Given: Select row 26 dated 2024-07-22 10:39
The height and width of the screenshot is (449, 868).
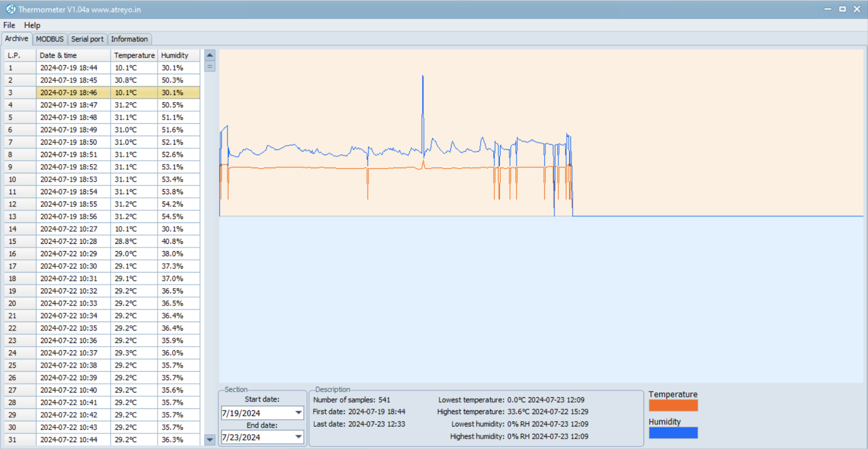Looking at the screenshot, I should pyautogui.click(x=102, y=377).
